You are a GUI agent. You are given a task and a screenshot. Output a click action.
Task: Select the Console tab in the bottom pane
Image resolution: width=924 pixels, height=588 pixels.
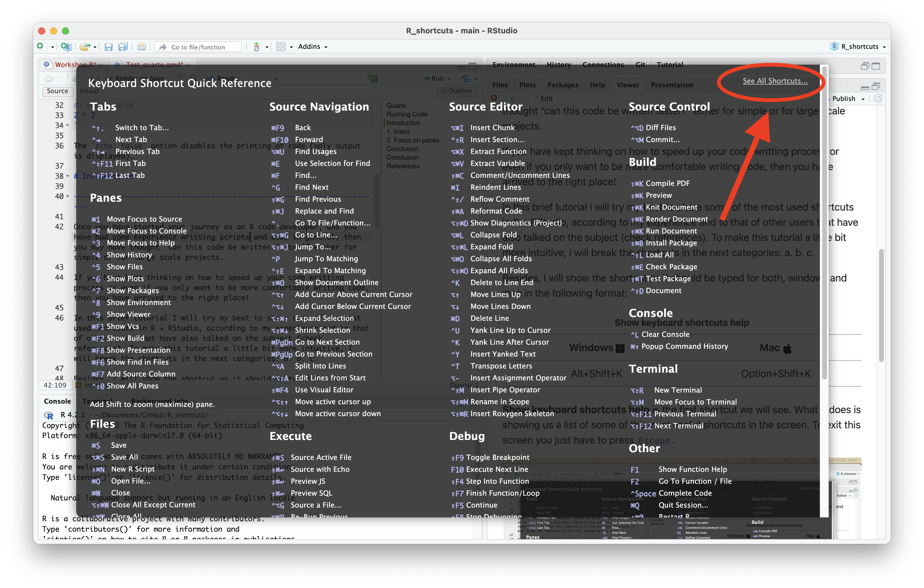point(57,401)
